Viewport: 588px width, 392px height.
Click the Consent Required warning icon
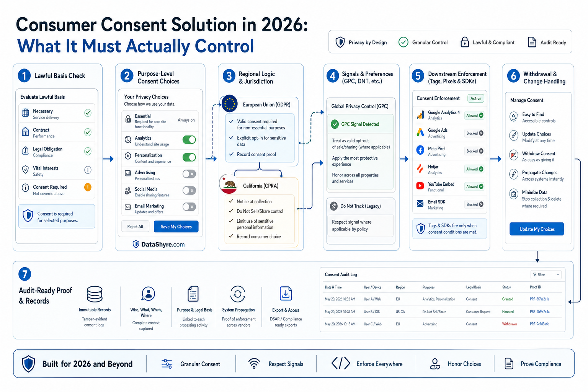point(88,187)
